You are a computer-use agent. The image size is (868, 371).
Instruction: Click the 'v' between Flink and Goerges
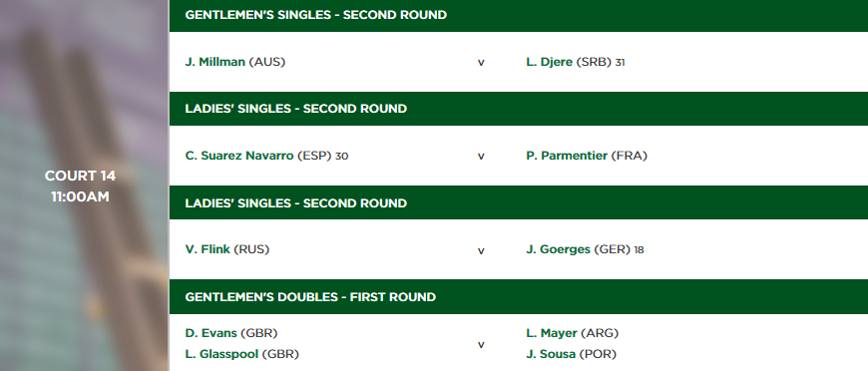(481, 250)
